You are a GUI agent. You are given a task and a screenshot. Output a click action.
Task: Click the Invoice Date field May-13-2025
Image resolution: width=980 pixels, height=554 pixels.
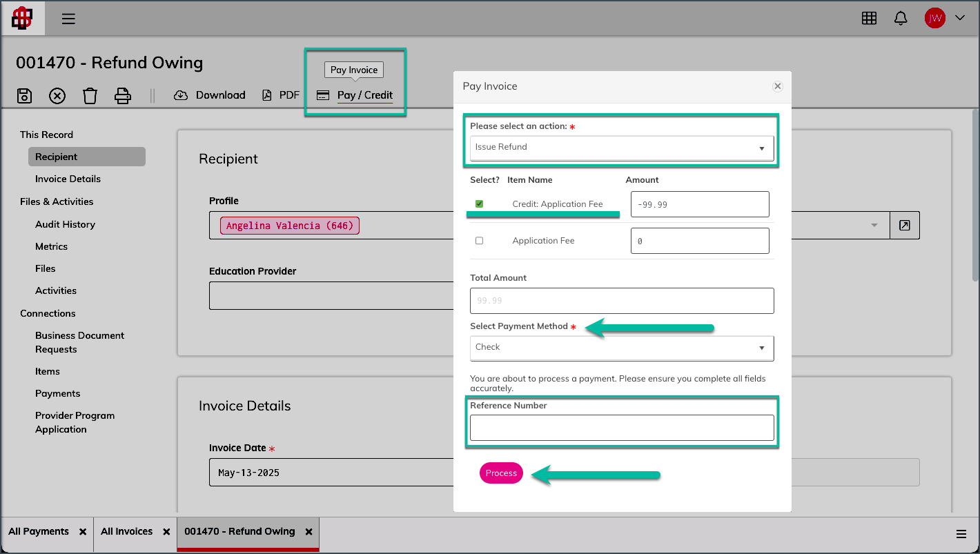point(331,473)
